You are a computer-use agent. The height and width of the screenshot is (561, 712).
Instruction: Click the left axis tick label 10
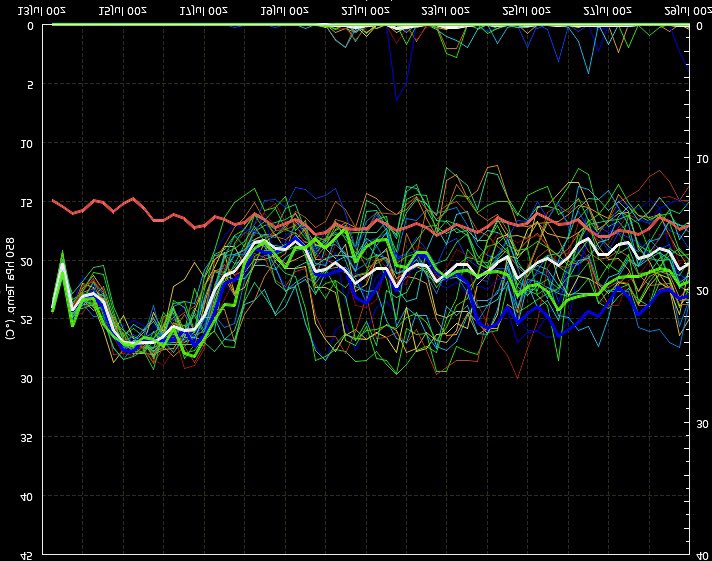point(27,144)
